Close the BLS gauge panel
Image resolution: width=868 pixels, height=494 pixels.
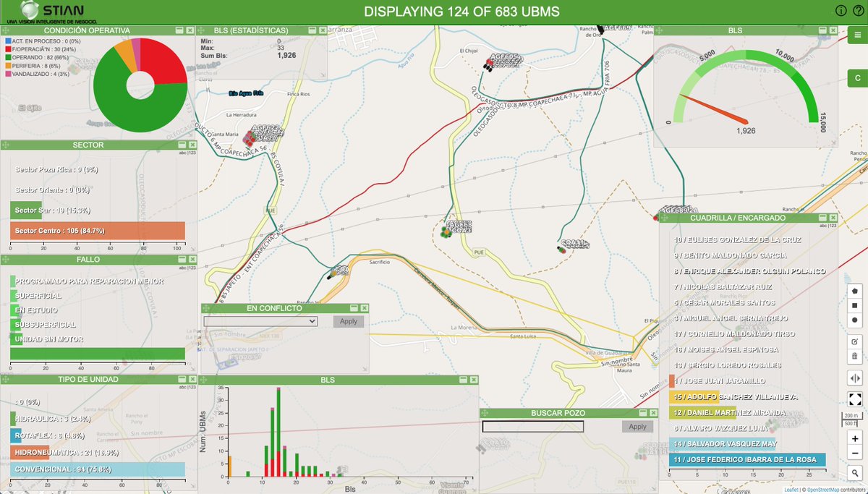[833, 30]
